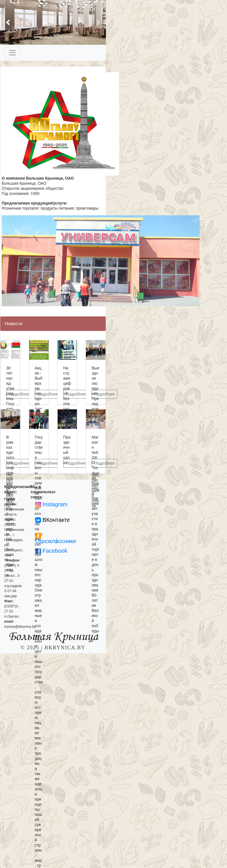Open the digital globe news thumbnail
Screen dimensions: 227x868
67,350
